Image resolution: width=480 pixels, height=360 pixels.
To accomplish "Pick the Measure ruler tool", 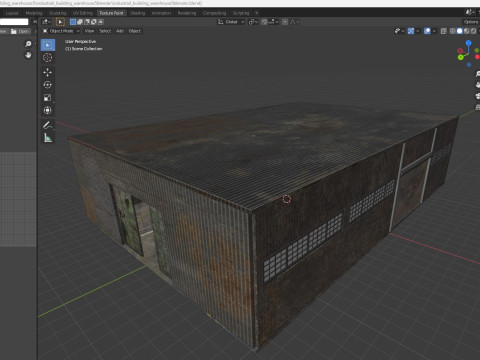I will (48, 138).
